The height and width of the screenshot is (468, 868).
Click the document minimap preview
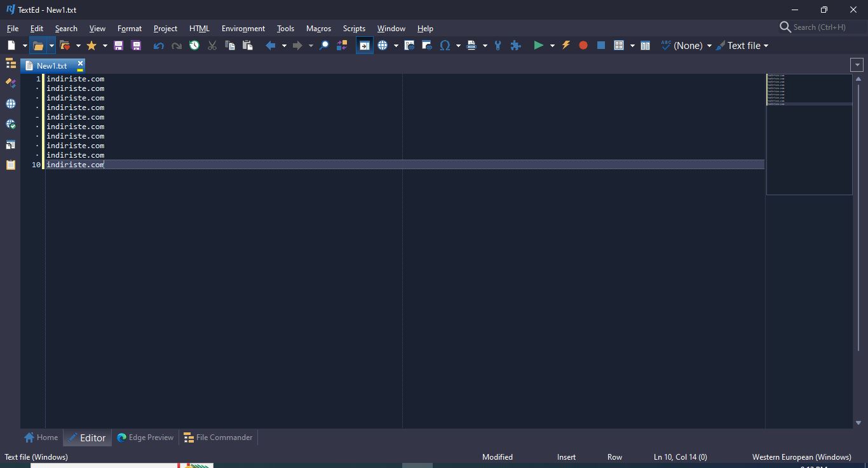pos(809,134)
